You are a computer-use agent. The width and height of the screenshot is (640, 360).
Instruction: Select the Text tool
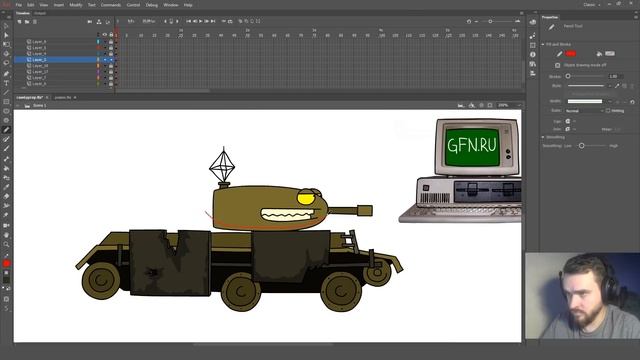(6, 83)
